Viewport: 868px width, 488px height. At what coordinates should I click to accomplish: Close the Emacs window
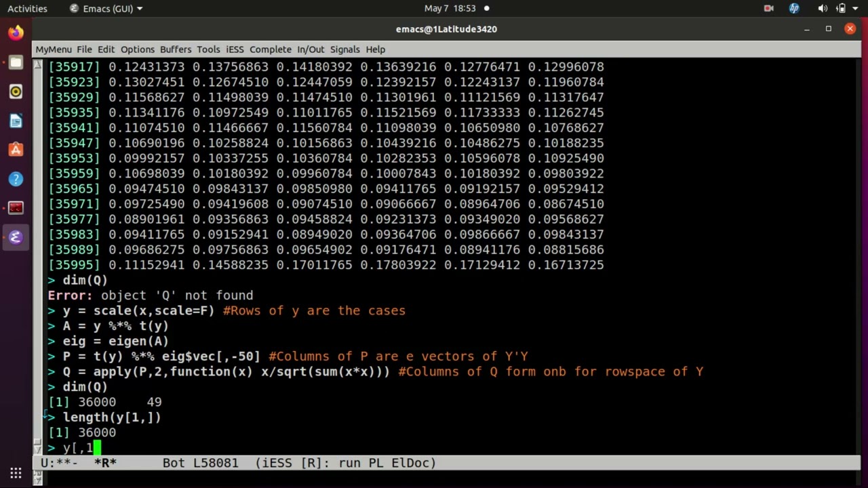[850, 29]
